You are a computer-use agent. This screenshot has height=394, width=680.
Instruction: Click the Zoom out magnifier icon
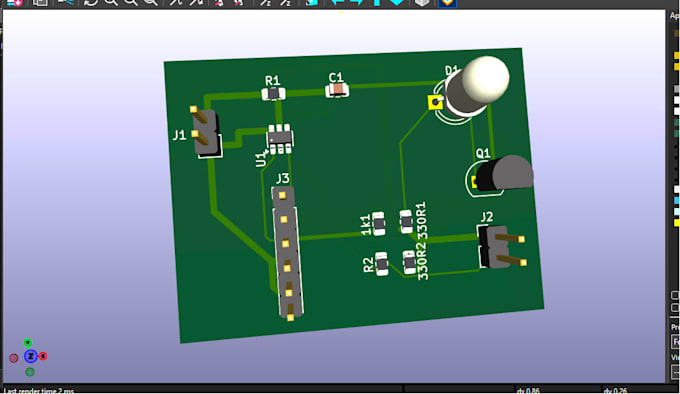[131, 3]
